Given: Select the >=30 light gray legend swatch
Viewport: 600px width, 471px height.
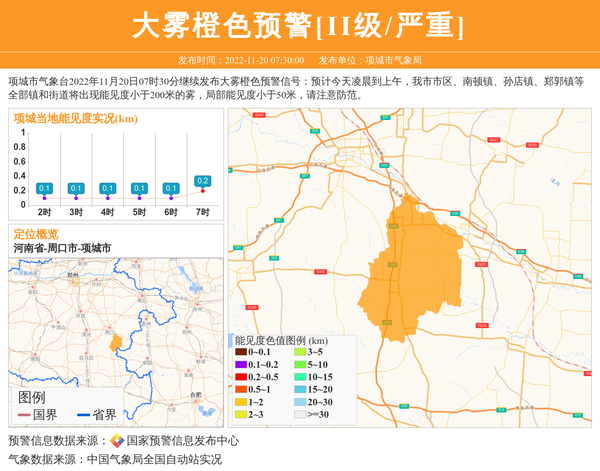Looking at the screenshot, I should pyautogui.click(x=299, y=413).
